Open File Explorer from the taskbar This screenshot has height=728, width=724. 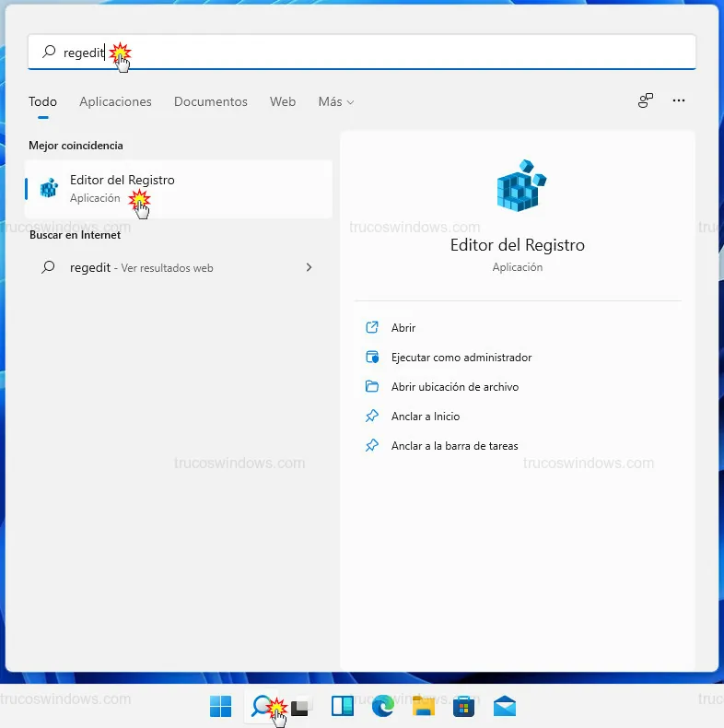pos(423,706)
